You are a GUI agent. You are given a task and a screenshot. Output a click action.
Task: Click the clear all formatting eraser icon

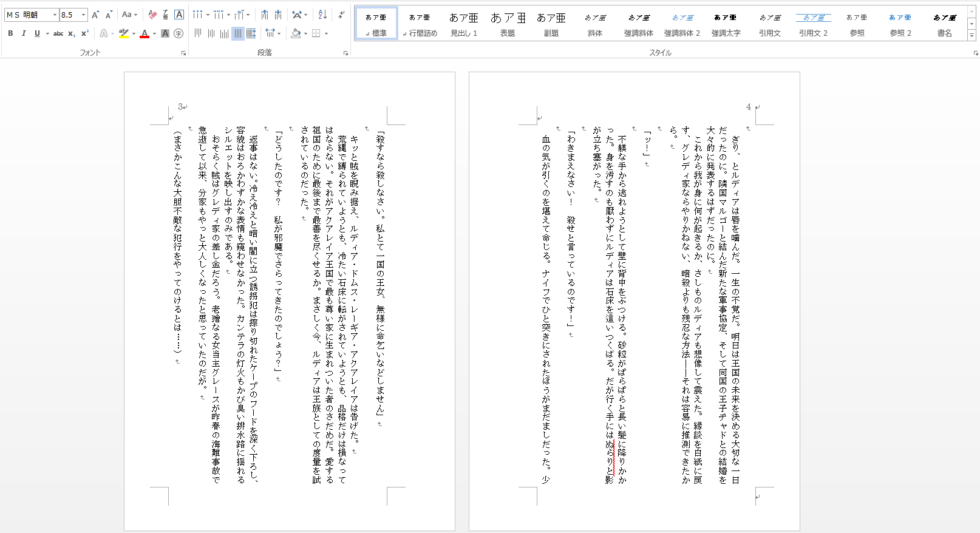[x=152, y=15]
